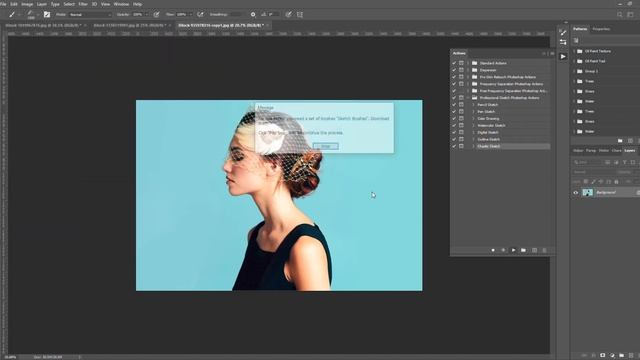This screenshot has height=360, width=640.
Task: Click the Actions play icon in panel dock
Action: [563, 56]
